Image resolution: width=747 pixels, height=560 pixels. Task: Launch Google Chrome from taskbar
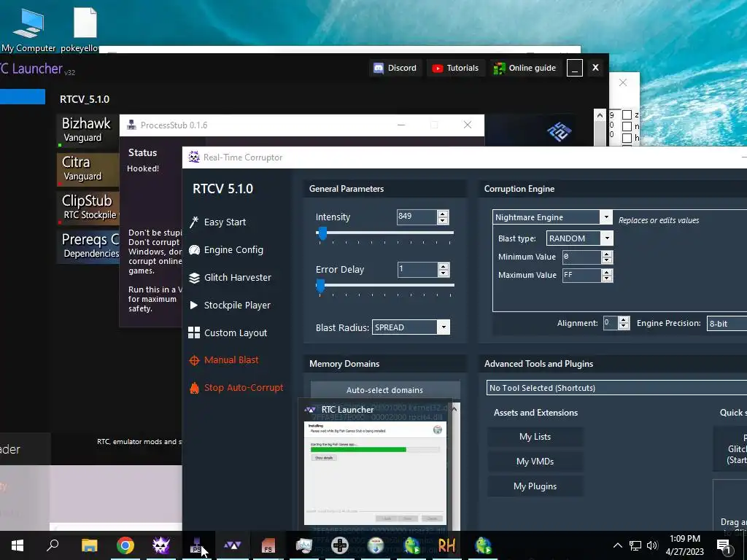[125, 545]
